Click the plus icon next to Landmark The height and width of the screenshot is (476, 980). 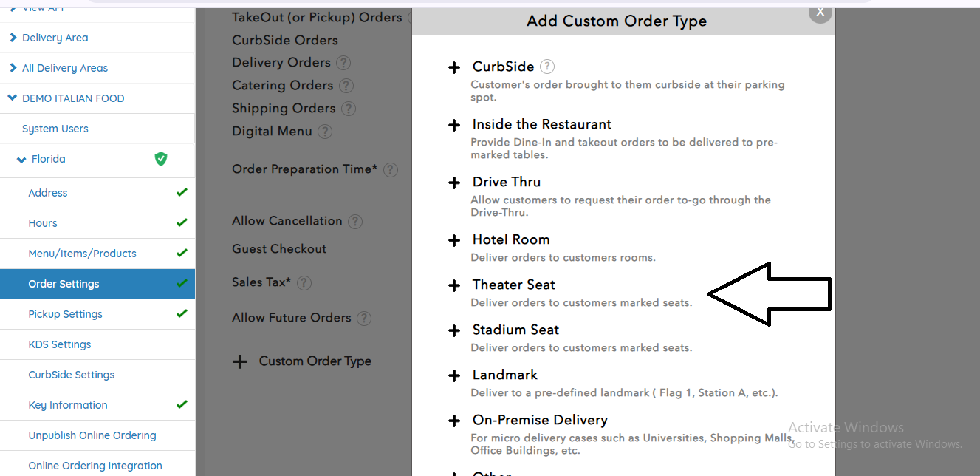pos(454,376)
